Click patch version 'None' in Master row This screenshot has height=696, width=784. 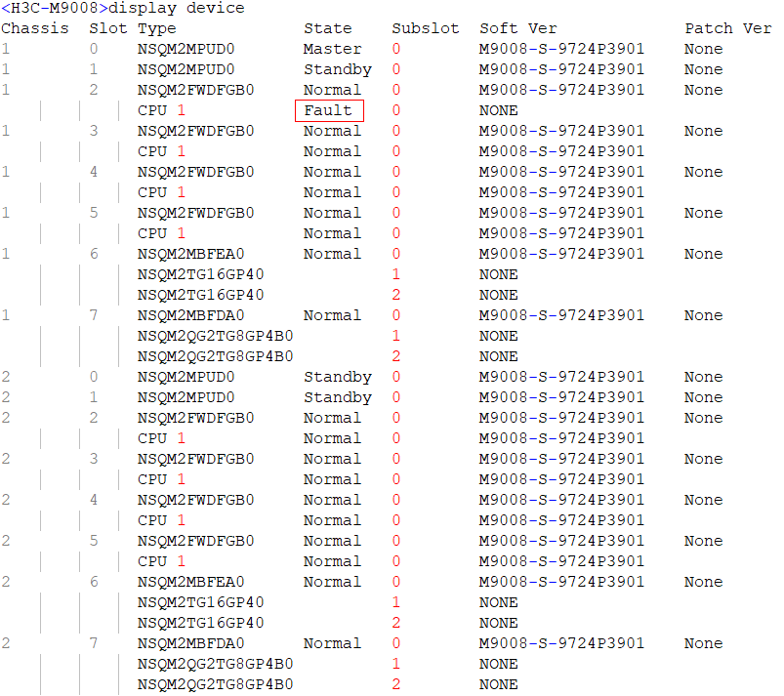(x=704, y=49)
